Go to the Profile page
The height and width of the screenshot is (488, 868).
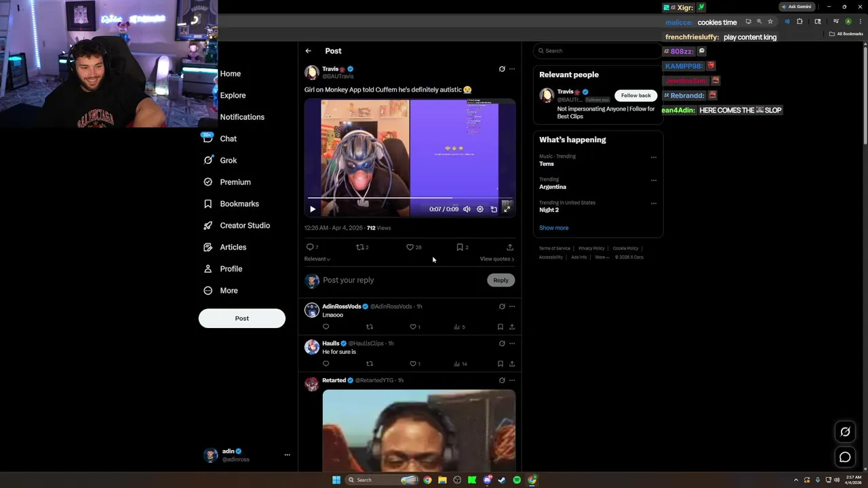(x=222, y=268)
